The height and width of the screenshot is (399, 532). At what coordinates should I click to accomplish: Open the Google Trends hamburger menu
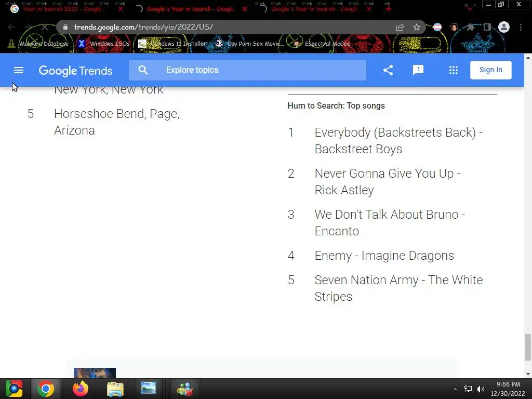click(x=19, y=70)
